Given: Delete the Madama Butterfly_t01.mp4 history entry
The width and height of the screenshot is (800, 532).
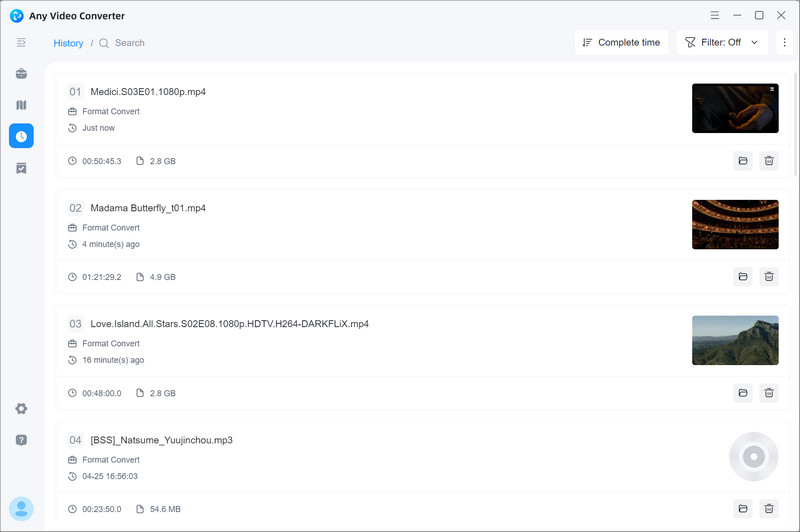Looking at the screenshot, I should click(x=768, y=277).
